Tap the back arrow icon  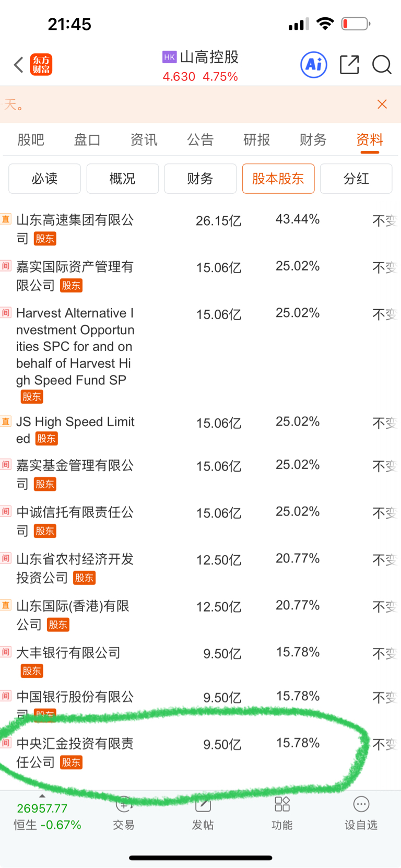pyautogui.click(x=19, y=65)
